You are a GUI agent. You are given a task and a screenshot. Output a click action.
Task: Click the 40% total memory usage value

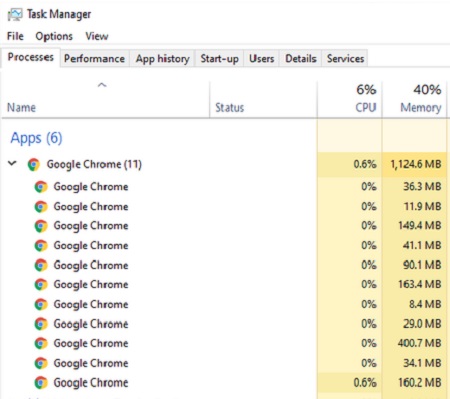427,90
